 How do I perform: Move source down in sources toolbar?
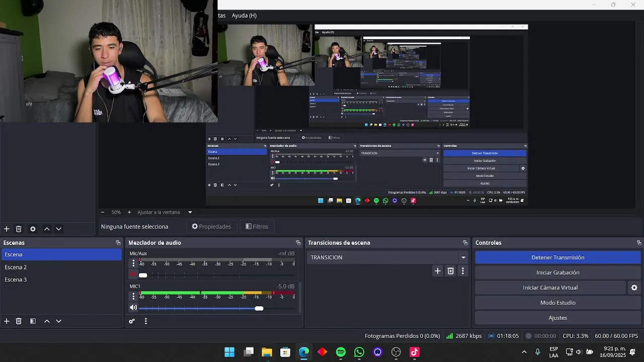tap(58, 229)
